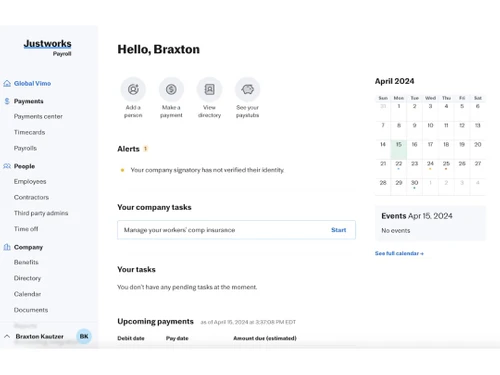Click the BK avatar badge
The width and height of the screenshot is (500, 375).
click(84, 336)
